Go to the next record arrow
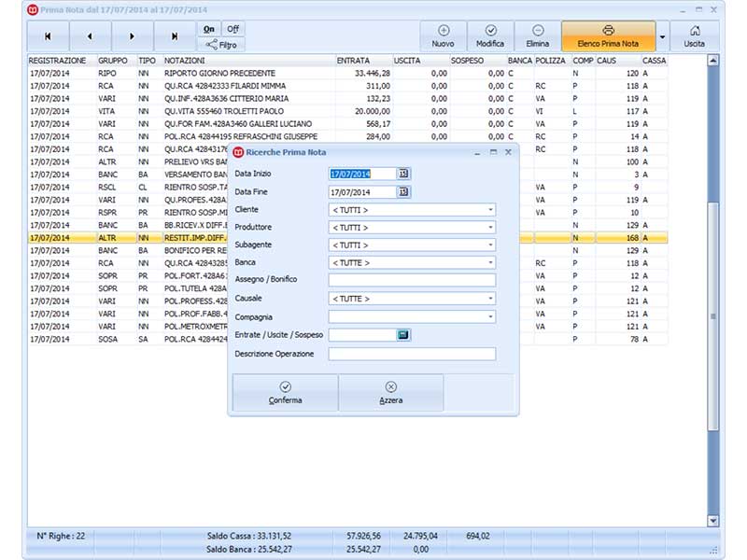Image resolution: width=747 pixels, height=560 pixels. tap(132, 36)
